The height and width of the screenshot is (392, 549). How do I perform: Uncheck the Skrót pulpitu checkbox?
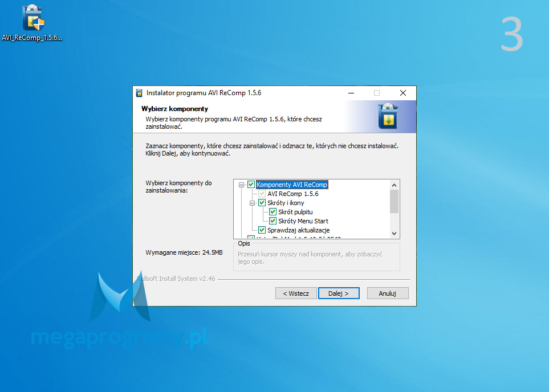click(273, 212)
